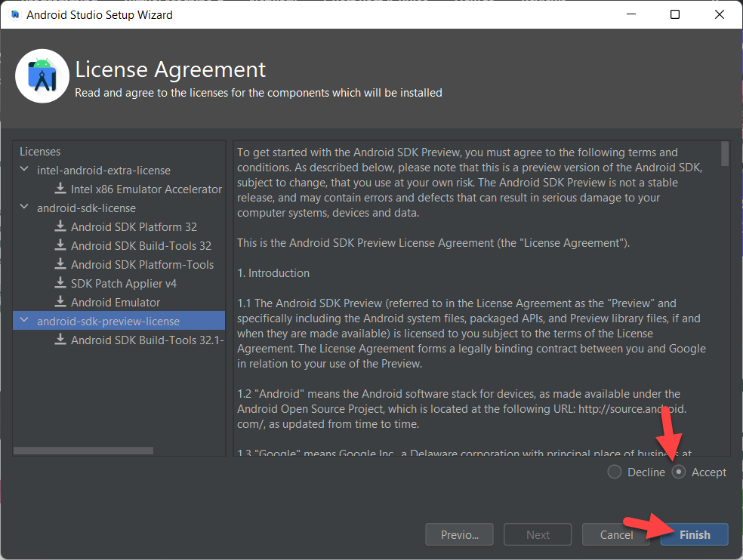This screenshot has width=743, height=560.
Task: Select the Accept radio button
Action: [679, 472]
